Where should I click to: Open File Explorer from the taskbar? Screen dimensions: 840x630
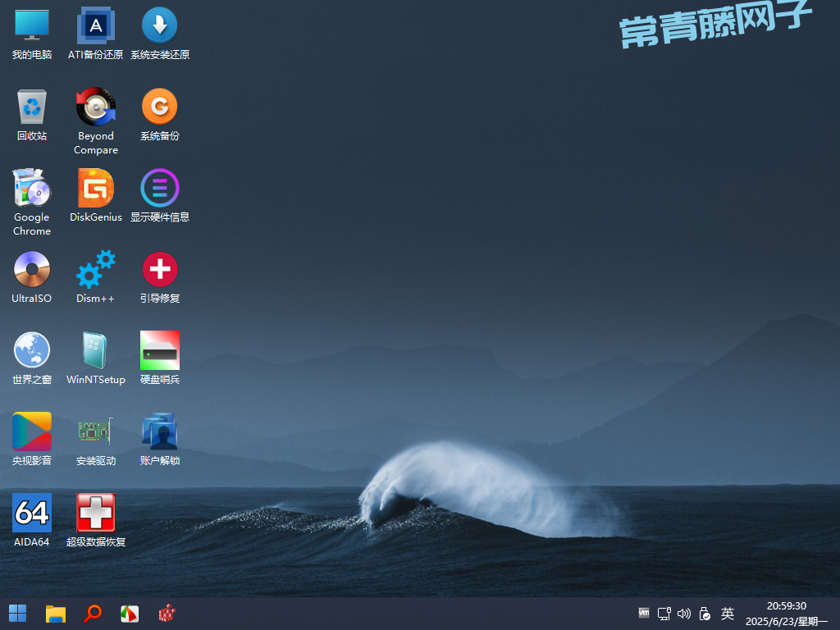tap(55, 613)
